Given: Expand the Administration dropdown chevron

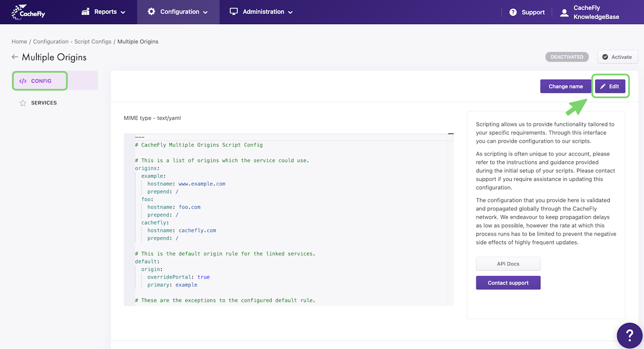Looking at the screenshot, I should 290,12.
